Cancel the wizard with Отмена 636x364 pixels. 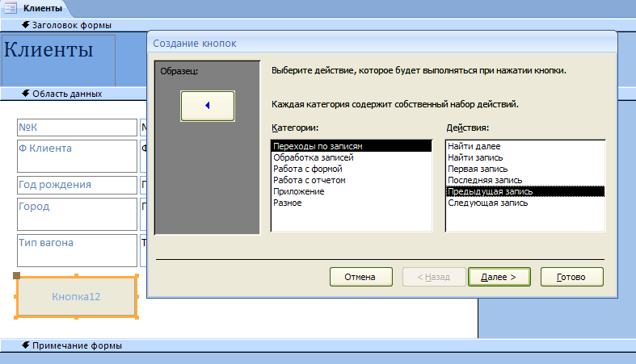tap(361, 277)
